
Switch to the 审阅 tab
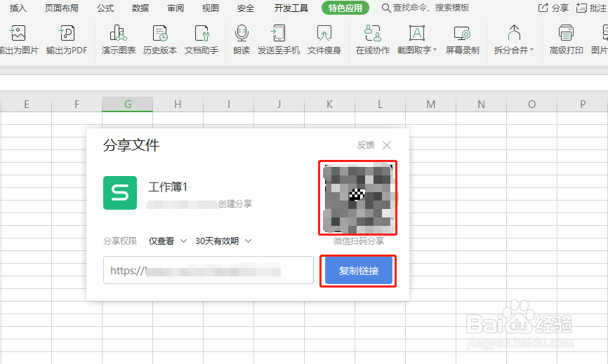pos(176,8)
